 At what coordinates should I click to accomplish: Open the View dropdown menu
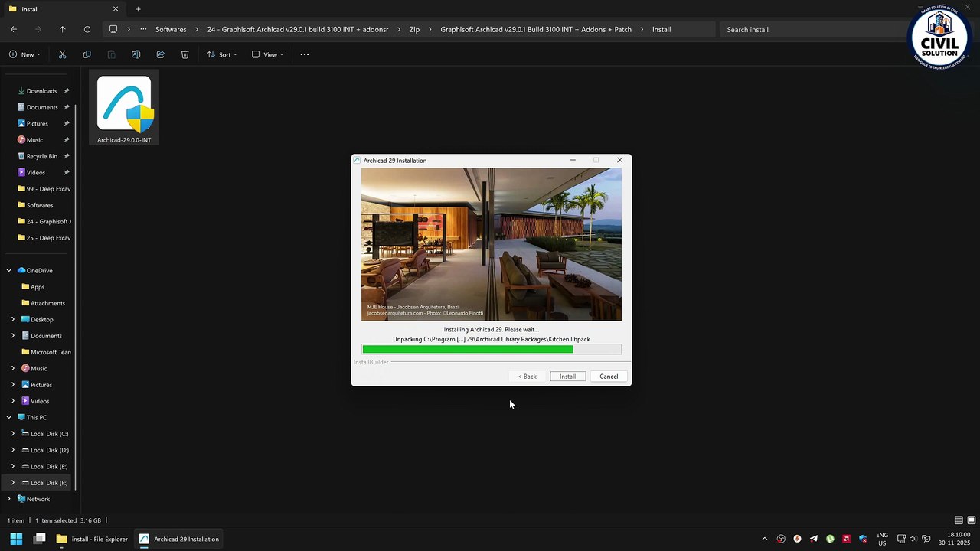coord(268,54)
